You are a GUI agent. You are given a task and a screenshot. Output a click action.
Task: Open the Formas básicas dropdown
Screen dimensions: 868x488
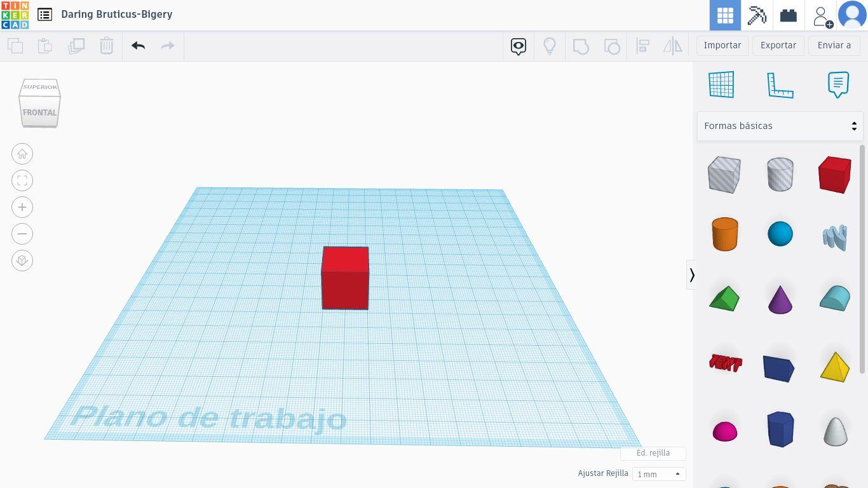click(x=780, y=126)
